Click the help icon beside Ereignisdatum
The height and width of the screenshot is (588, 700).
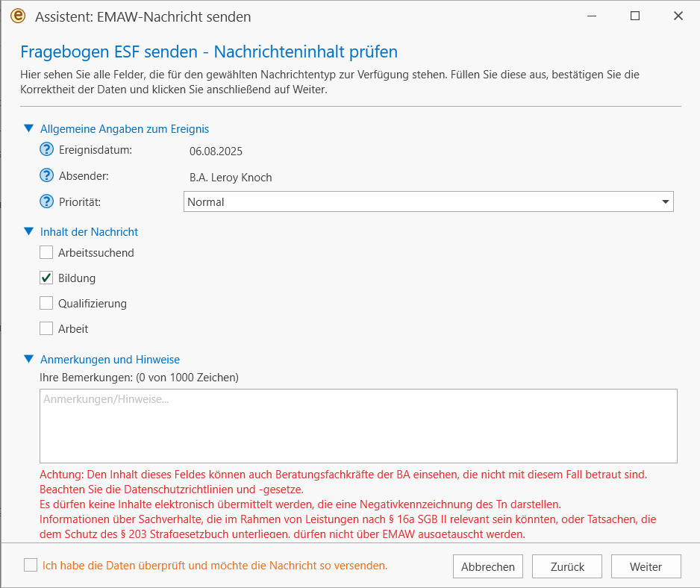(x=46, y=149)
